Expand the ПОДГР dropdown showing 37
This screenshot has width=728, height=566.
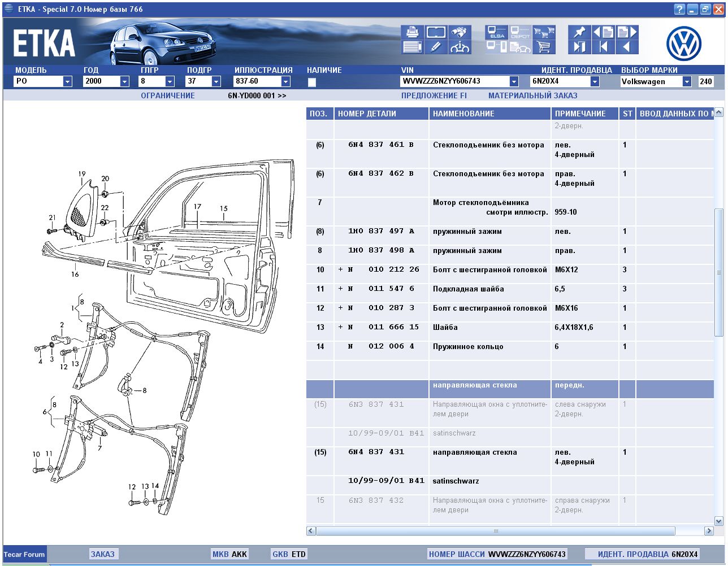[x=216, y=81]
